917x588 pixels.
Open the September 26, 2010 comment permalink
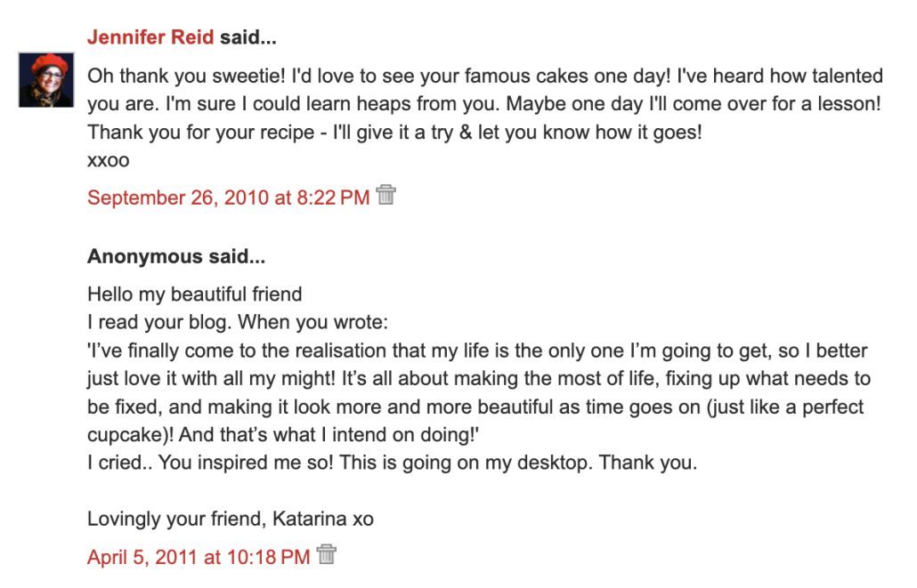coord(228,197)
